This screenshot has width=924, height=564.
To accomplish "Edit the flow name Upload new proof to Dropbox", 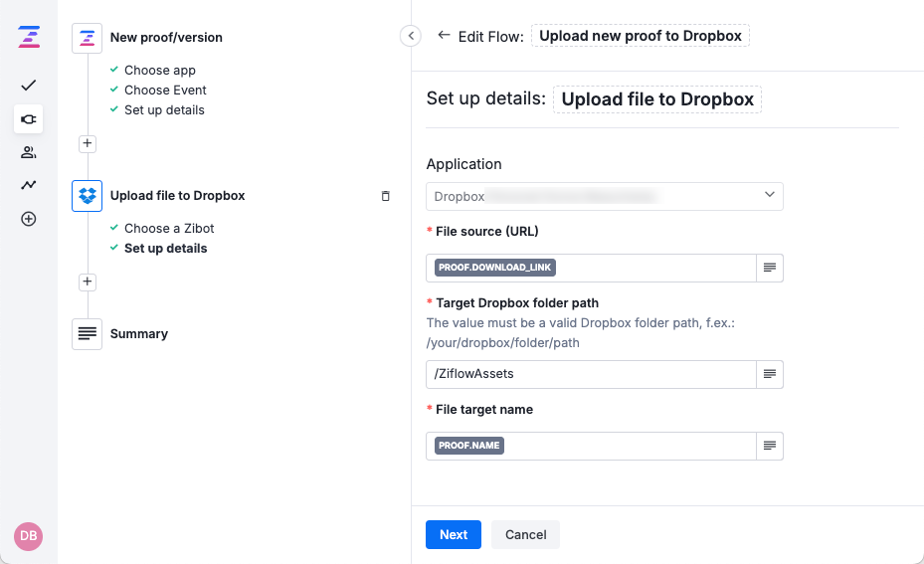I will (x=641, y=36).
